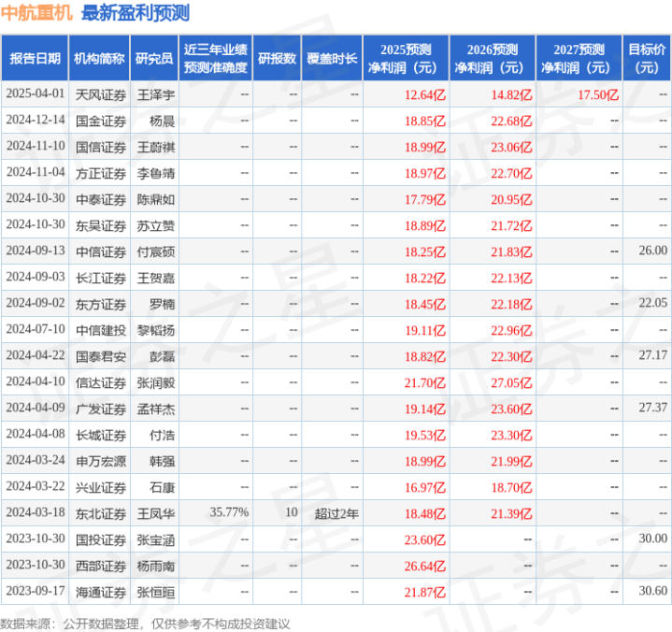672x632 pixels.
Task: Click the 14.82亿 profit value
Action: (x=512, y=94)
